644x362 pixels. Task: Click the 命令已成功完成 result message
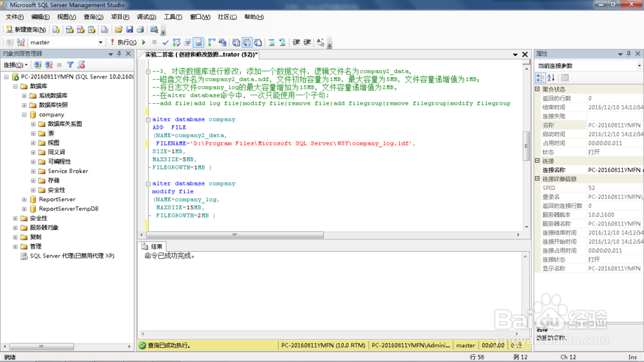coord(169,256)
